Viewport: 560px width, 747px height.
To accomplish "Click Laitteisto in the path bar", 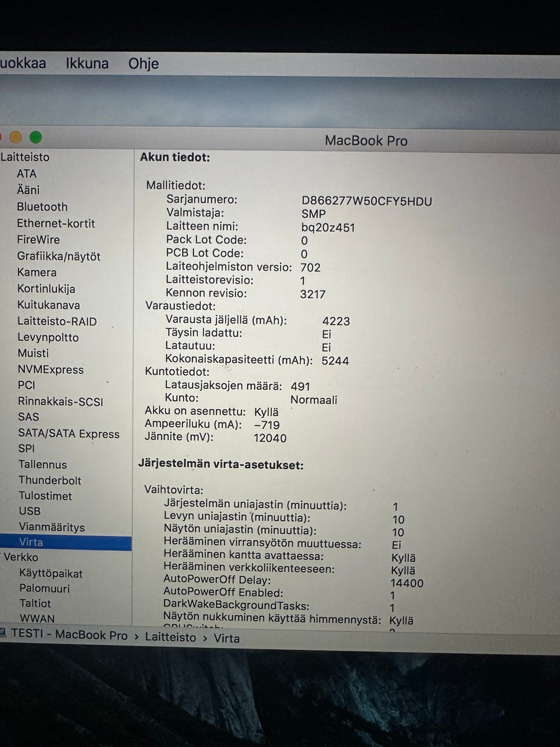I will (x=170, y=637).
